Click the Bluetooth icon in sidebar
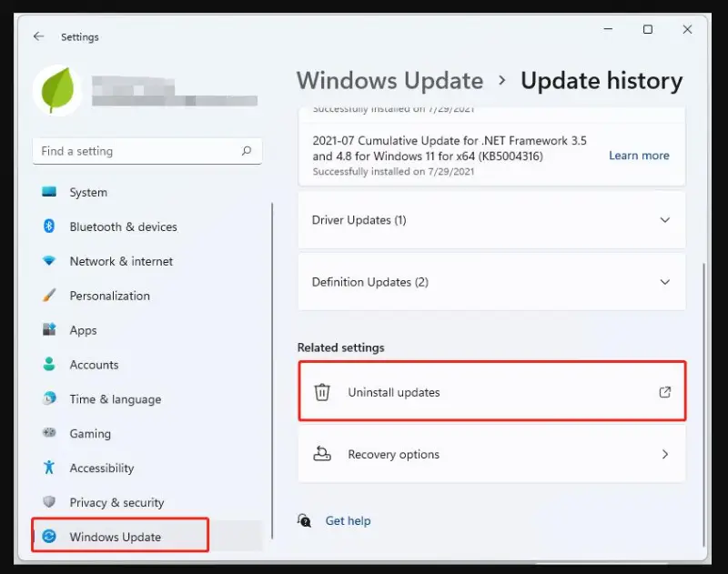This screenshot has width=728, height=574. (x=49, y=226)
